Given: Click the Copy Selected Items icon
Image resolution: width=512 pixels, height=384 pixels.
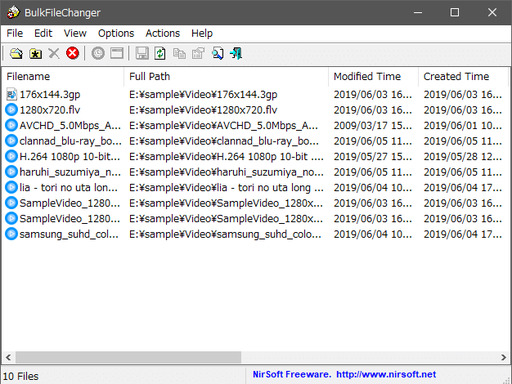Looking at the screenshot, I should (179, 53).
